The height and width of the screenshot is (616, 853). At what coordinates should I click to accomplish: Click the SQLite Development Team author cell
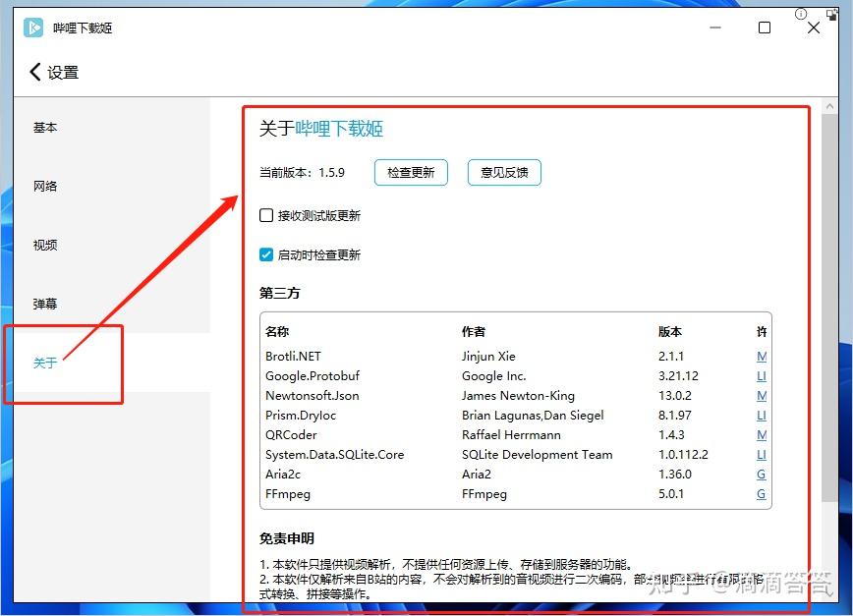(537, 455)
